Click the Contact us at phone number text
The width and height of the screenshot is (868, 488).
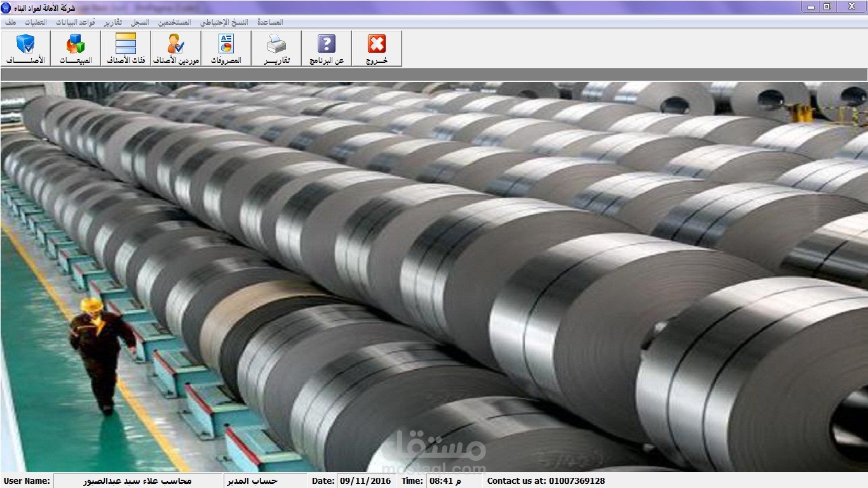point(546,481)
